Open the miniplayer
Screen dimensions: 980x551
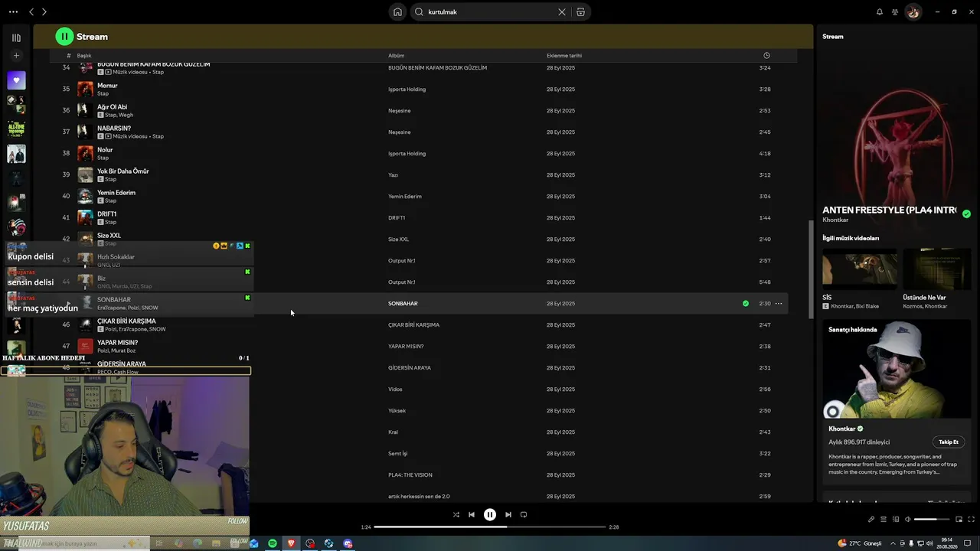click(x=959, y=520)
